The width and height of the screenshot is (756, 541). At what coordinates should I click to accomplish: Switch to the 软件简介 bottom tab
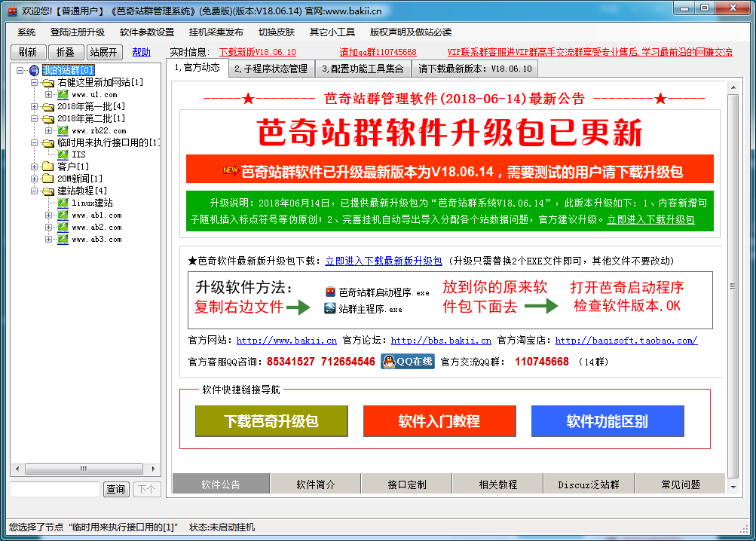pos(315,484)
